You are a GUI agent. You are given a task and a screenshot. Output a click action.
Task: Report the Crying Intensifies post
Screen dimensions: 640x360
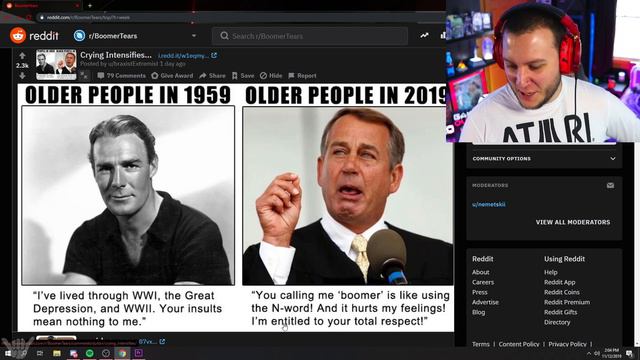pos(302,76)
